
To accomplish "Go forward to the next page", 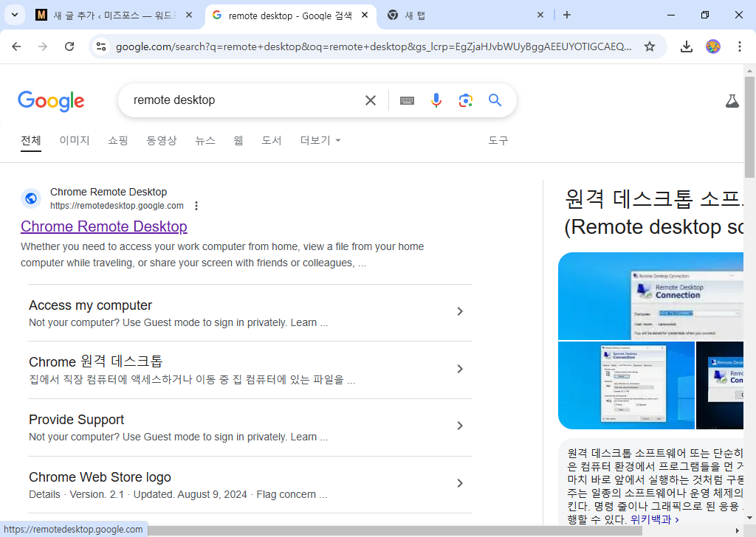I will tap(43, 46).
